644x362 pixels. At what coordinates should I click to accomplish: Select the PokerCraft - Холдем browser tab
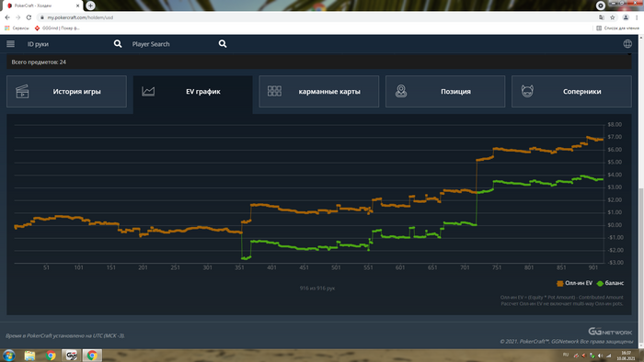[41, 6]
